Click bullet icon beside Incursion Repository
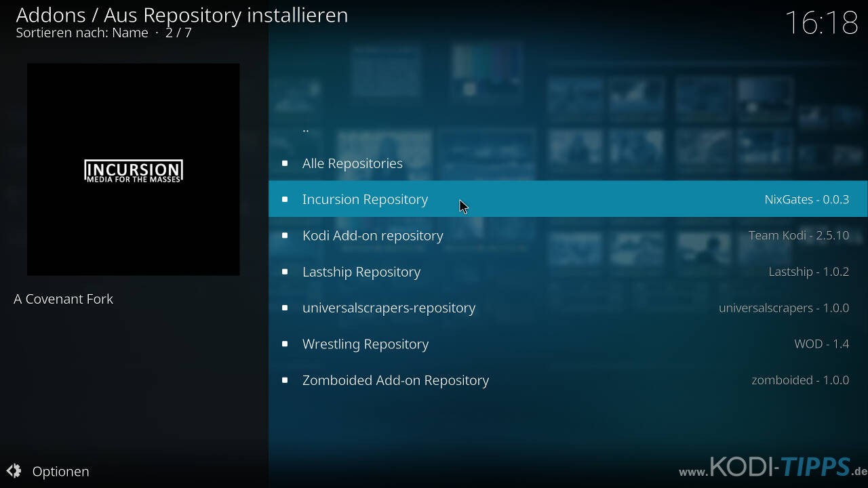 (x=285, y=199)
